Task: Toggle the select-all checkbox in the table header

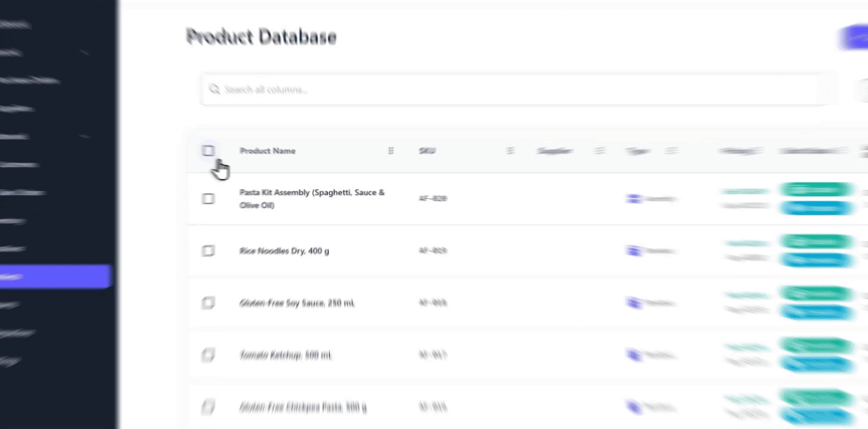Action: [x=207, y=151]
